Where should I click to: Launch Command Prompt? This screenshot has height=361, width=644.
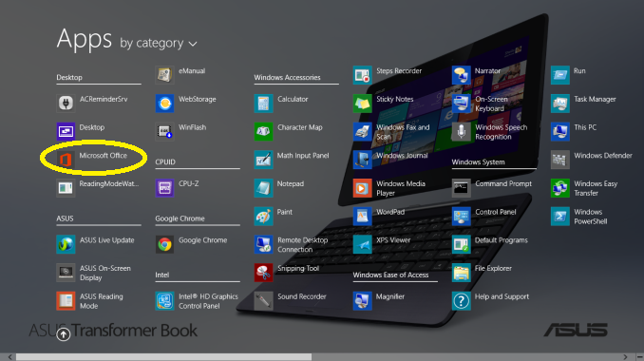[462, 188]
